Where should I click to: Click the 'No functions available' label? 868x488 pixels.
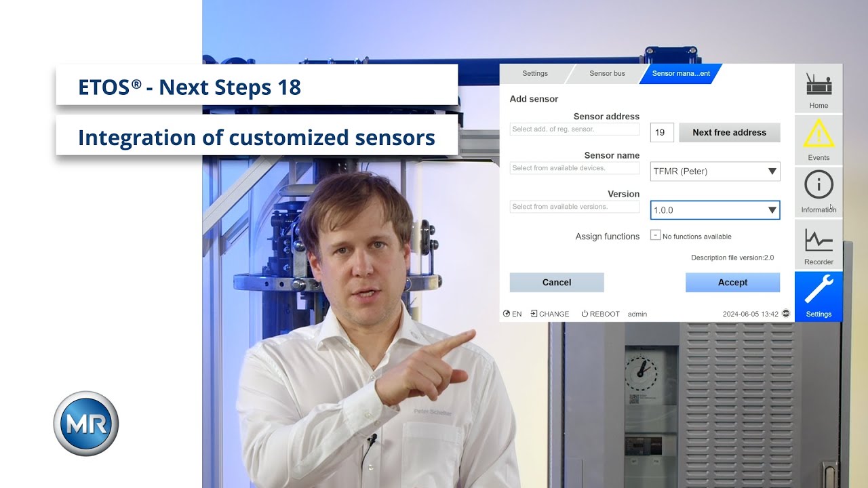click(x=697, y=237)
